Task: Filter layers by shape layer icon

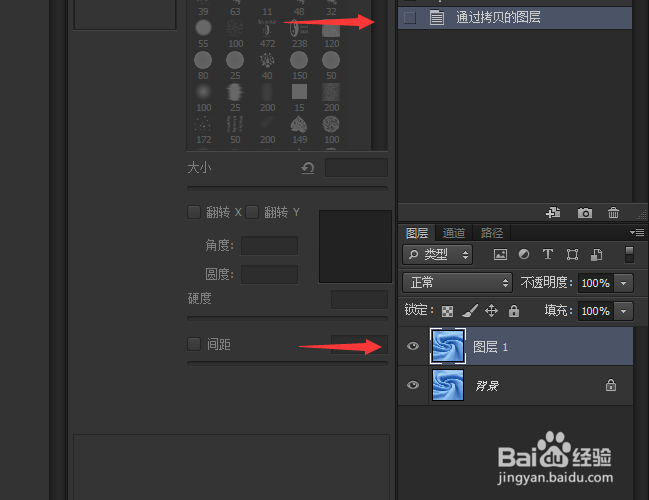Action: [x=572, y=255]
